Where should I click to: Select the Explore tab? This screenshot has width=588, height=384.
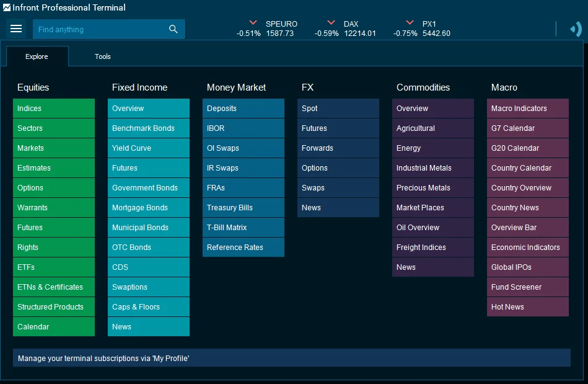(37, 56)
